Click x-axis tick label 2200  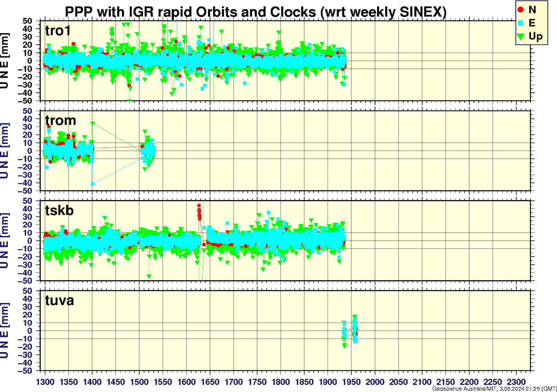(469, 382)
